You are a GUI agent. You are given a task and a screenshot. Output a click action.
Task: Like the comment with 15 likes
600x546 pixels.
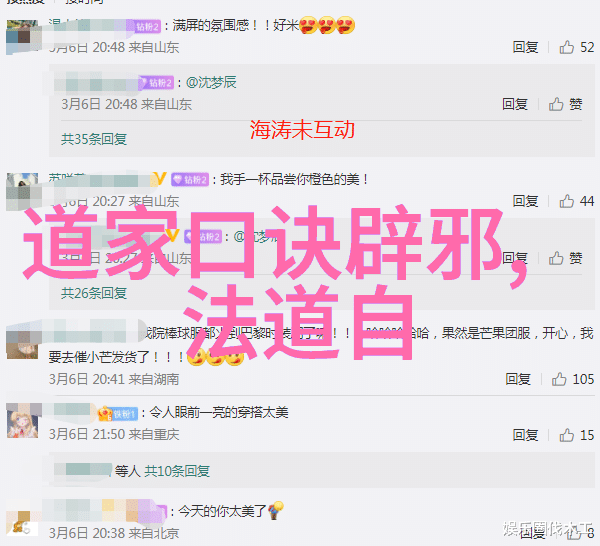(567, 435)
